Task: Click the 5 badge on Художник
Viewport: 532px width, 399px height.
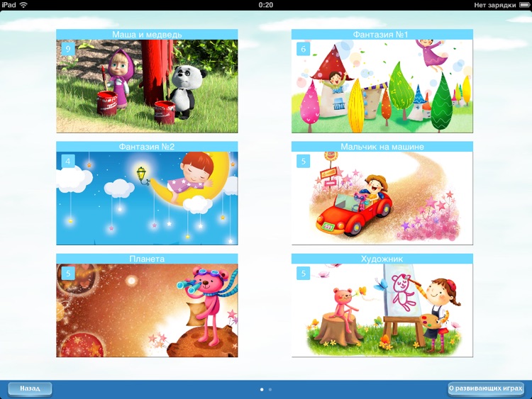Action: click(304, 274)
